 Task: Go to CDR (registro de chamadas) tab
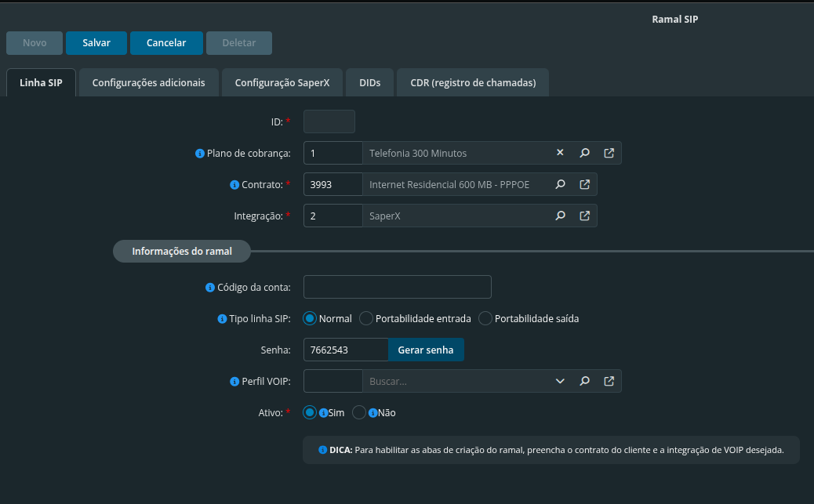coord(473,82)
